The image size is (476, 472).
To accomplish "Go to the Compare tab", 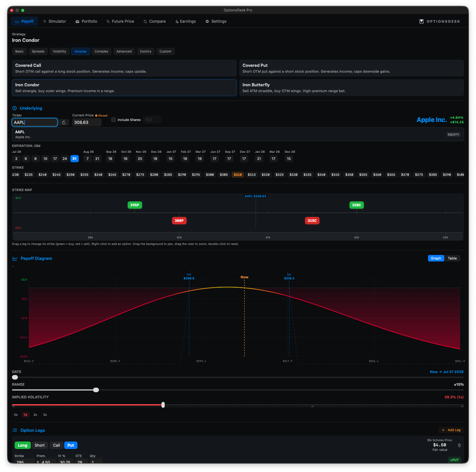I will 154,21.
